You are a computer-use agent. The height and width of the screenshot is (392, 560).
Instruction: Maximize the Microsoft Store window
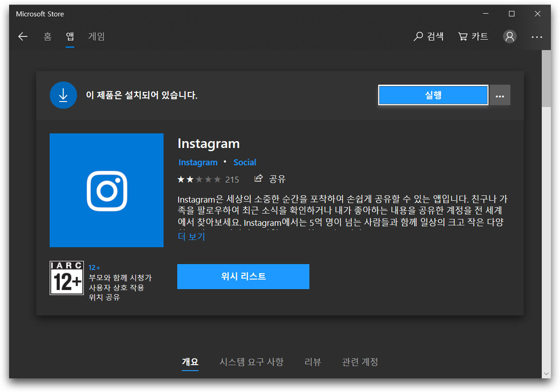click(x=512, y=14)
